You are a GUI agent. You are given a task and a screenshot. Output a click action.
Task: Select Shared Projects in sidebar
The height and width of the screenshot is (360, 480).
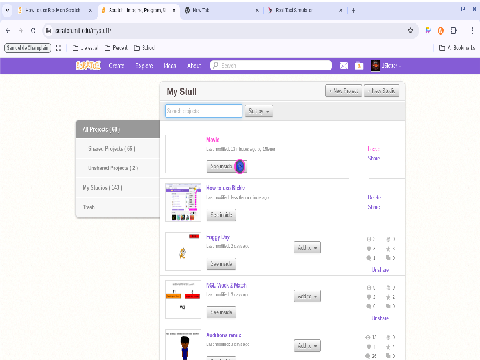click(118, 149)
